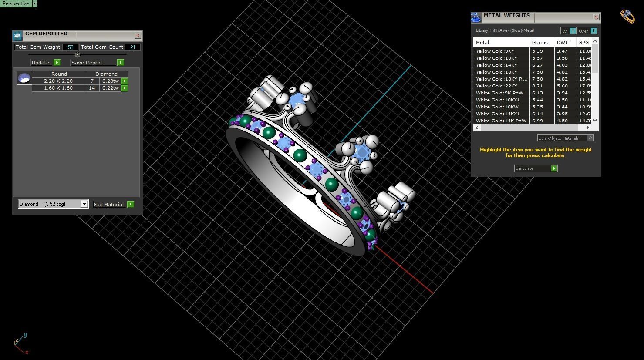Click the gem count 14 cell

click(92, 88)
